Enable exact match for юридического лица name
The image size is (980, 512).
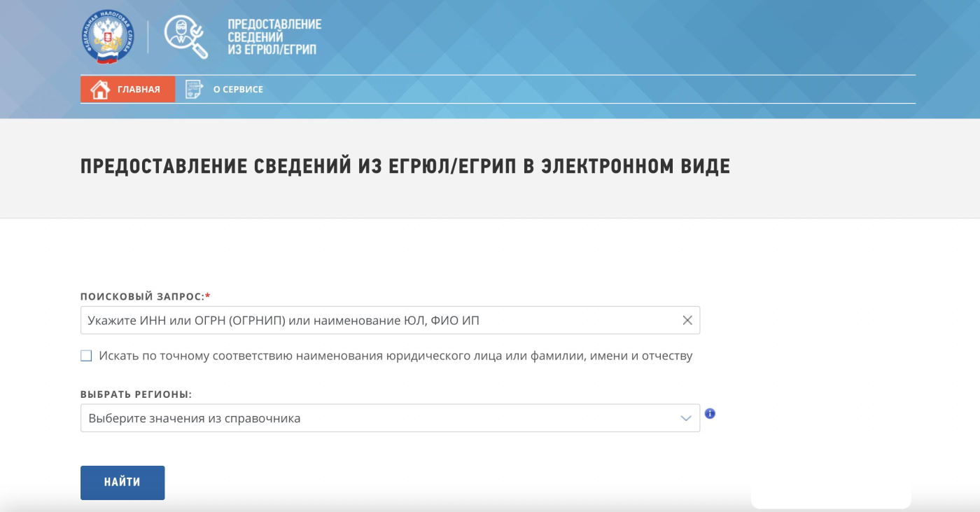(x=86, y=356)
